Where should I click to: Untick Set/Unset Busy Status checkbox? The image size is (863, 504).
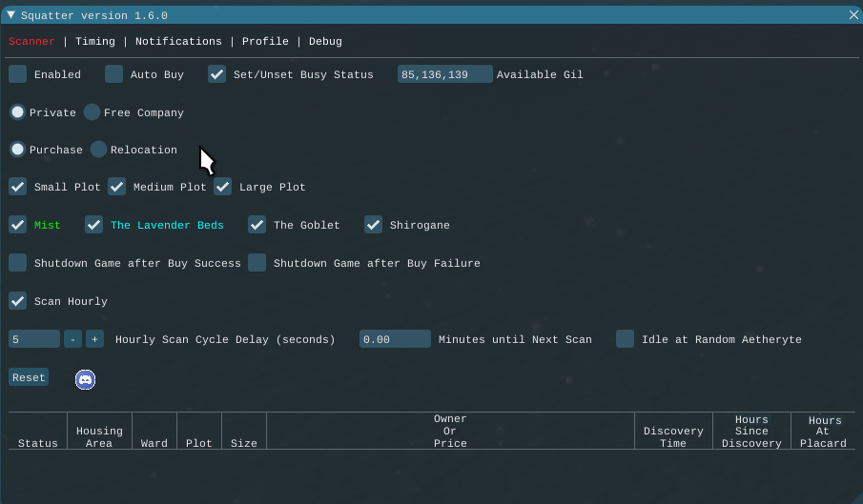(216, 74)
